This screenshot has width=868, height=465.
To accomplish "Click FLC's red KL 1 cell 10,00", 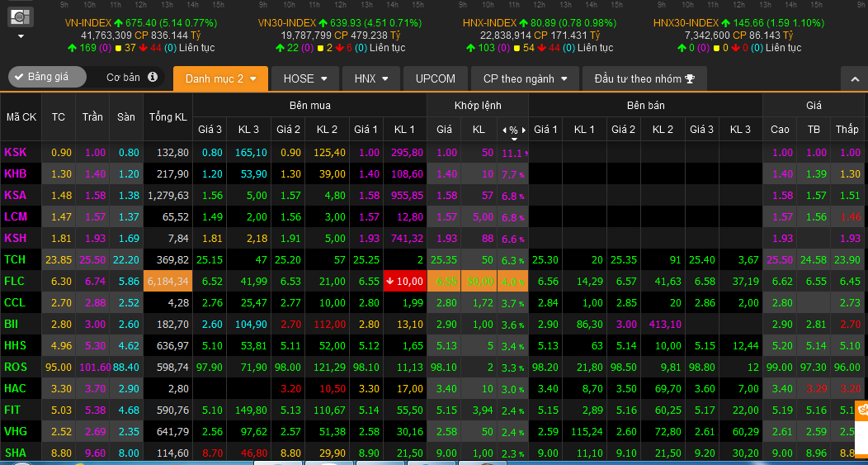I will click(404, 281).
